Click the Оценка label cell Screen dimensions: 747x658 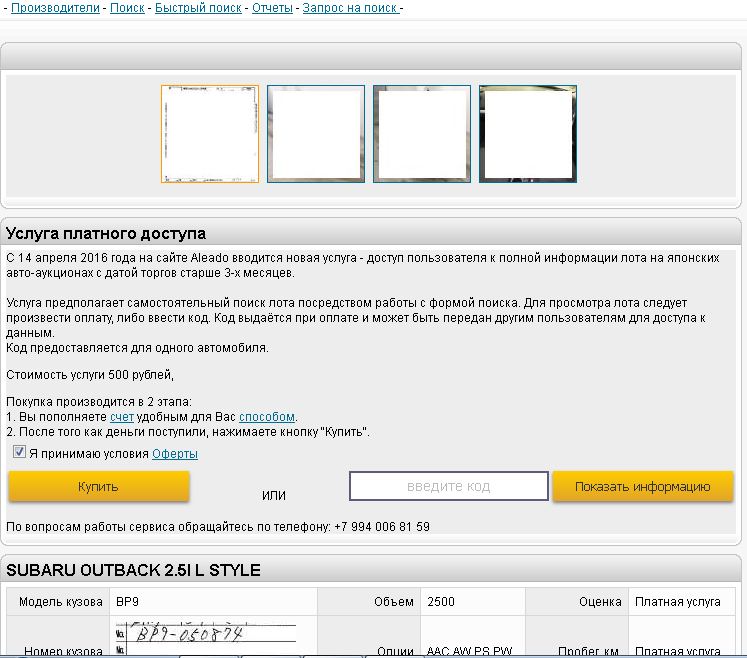coord(577,602)
